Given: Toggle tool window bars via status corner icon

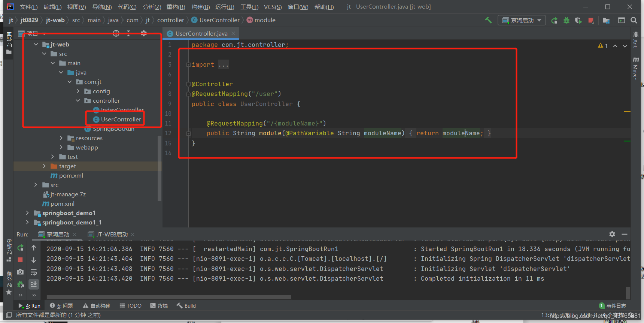Looking at the screenshot, I should (x=9, y=315).
